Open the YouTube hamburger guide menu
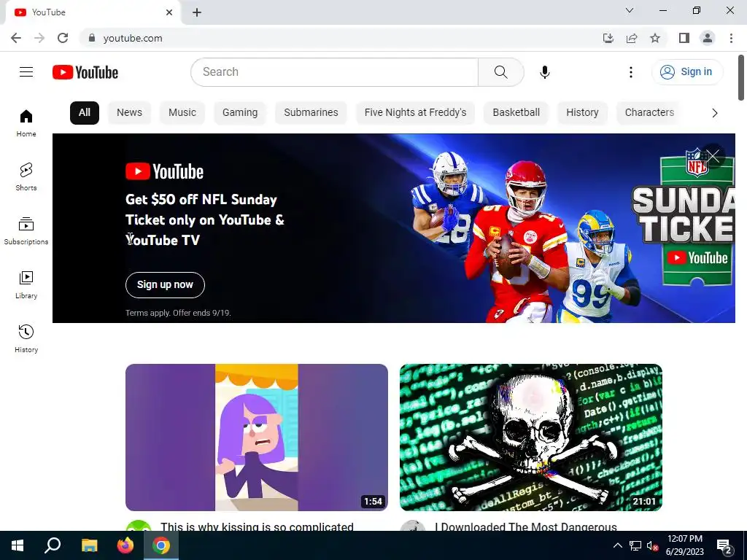The width and height of the screenshot is (747, 560). click(26, 72)
